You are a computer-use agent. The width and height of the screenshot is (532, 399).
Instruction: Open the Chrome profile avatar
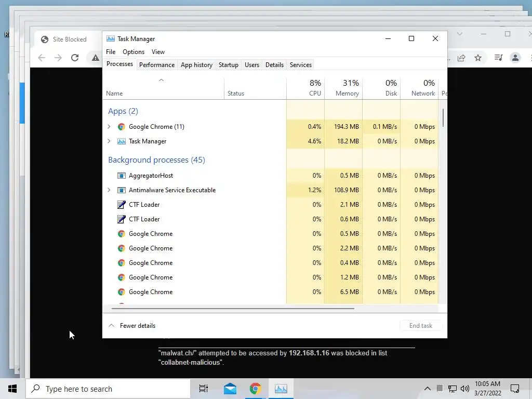click(x=515, y=58)
